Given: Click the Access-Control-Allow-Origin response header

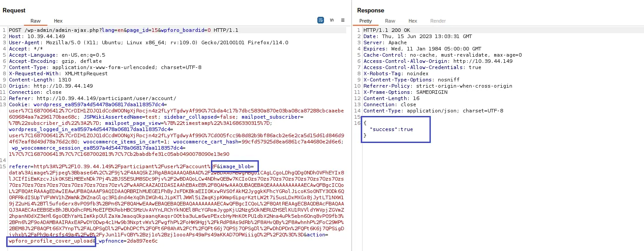Looking at the screenshot, I should coord(438,61).
